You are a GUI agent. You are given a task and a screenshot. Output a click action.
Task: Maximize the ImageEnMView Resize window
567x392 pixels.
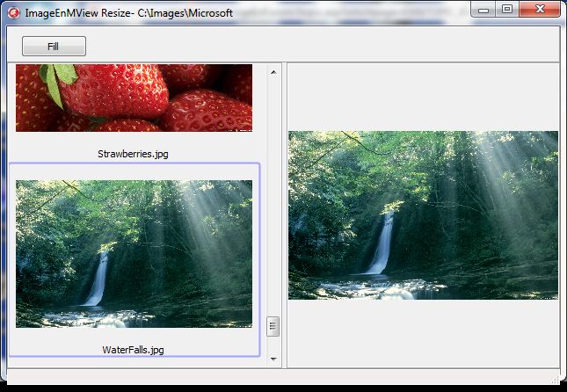[x=507, y=10]
